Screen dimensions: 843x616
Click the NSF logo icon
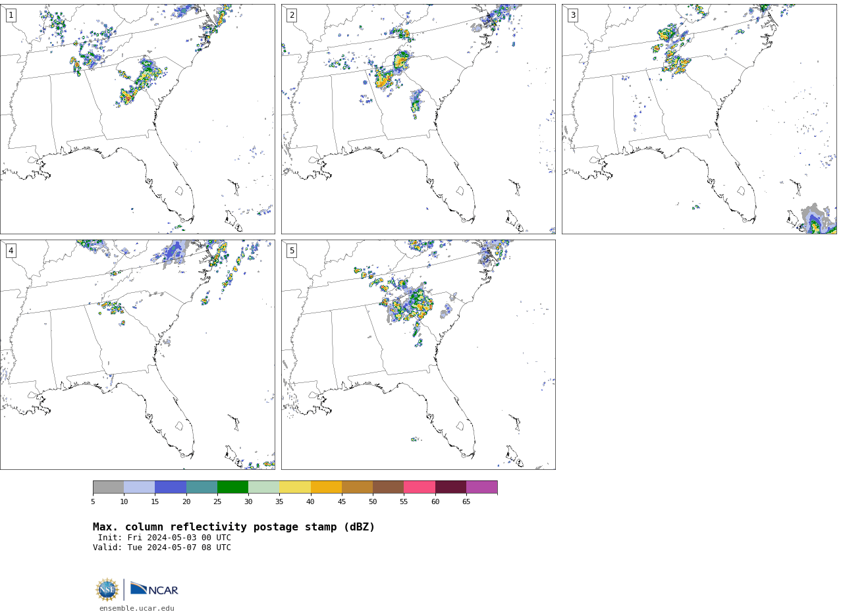tap(107, 590)
